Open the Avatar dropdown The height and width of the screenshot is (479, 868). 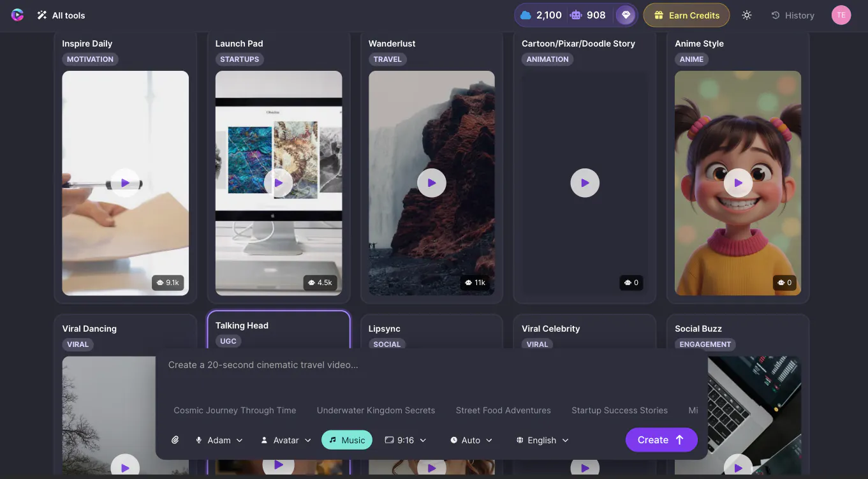286,440
